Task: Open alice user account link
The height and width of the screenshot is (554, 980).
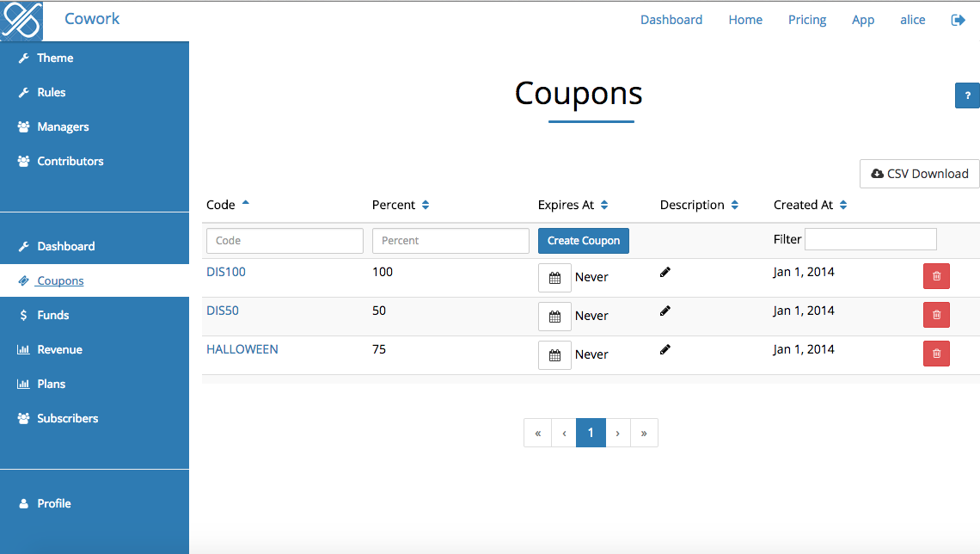Action: (x=912, y=20)
